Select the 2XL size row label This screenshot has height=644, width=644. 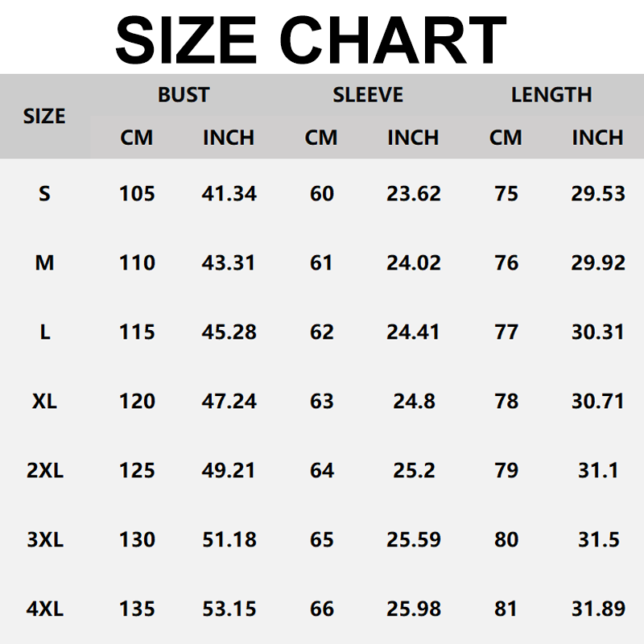(x=44, y=470)
